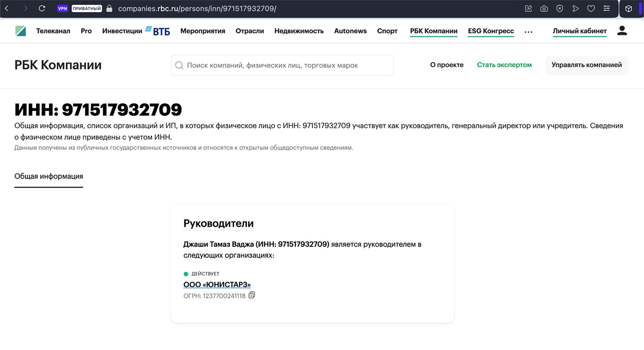Open the Личный кабинет link
Screen dimensions: 644x350
coord(580,31)
